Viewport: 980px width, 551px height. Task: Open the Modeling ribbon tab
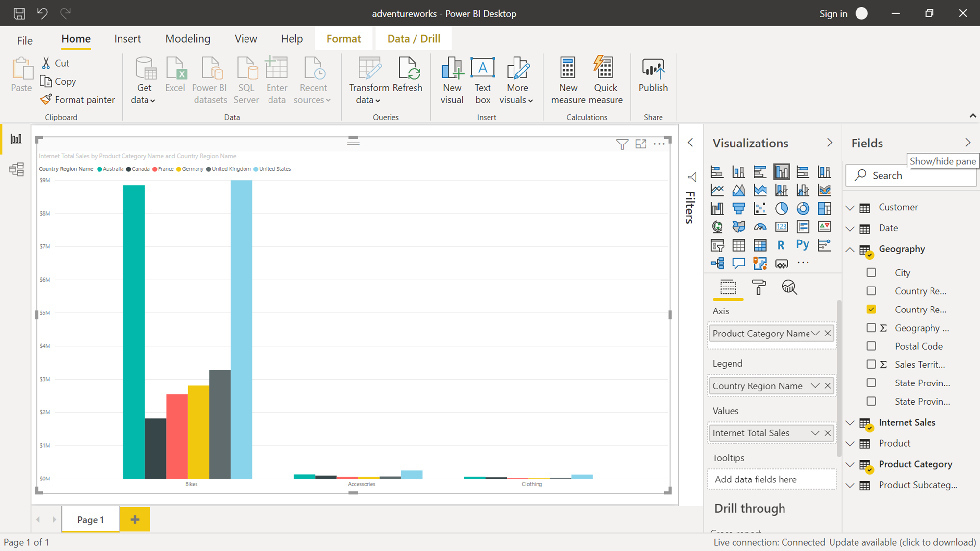coord(188,39)
